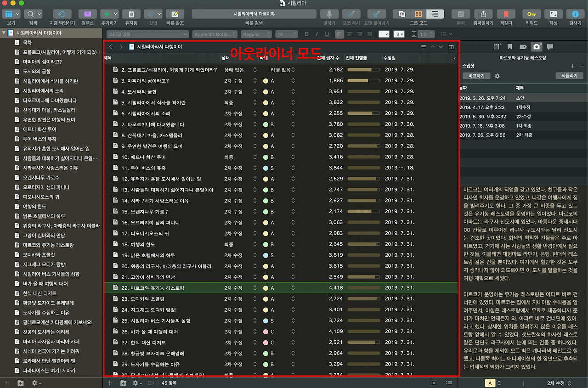Image resolution: width=588 pixels, height=388 pixels.
Task: Open the 스타일 없음 style dropdown
Action: [x=147, y=34]
